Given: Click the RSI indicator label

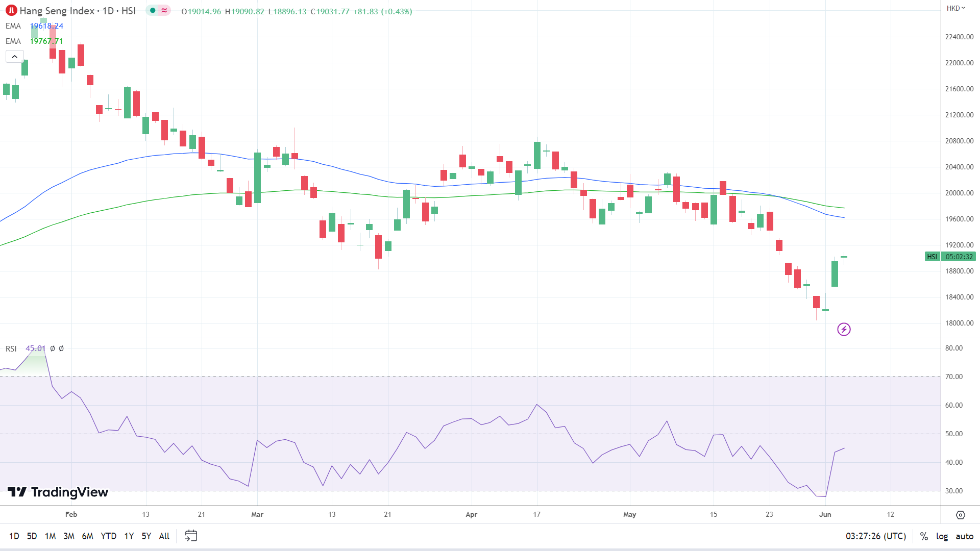Looking at the screenshot, I should pyautogui.click(x=11, y=348).
